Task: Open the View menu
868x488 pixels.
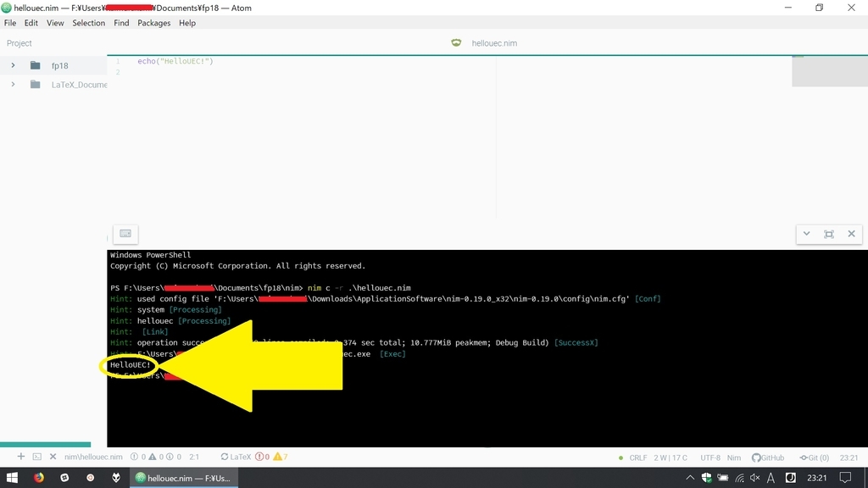Action: click(55, 23)
